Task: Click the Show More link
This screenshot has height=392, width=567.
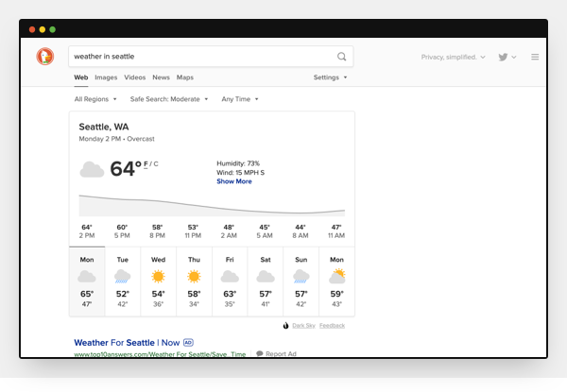Action: click(x=234, y=181)
